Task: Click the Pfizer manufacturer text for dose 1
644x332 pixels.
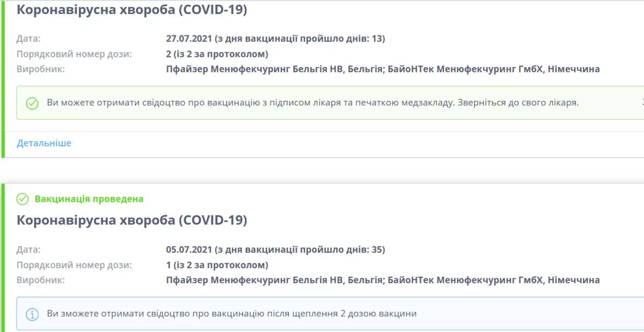Action: (x=383, y=280)
